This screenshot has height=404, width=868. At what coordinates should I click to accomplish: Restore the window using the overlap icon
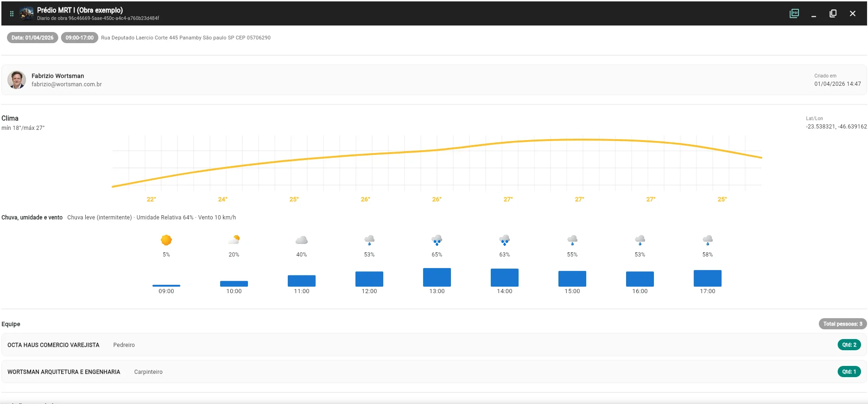833,13
